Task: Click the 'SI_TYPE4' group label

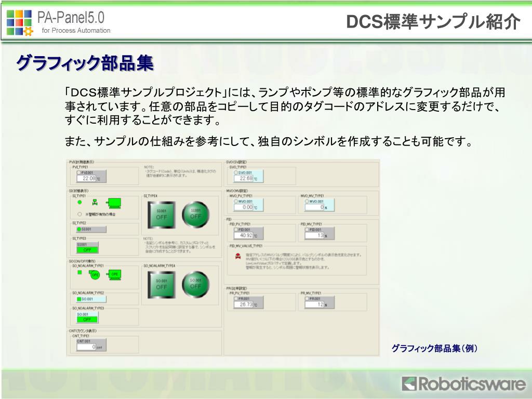Action: 150,196
